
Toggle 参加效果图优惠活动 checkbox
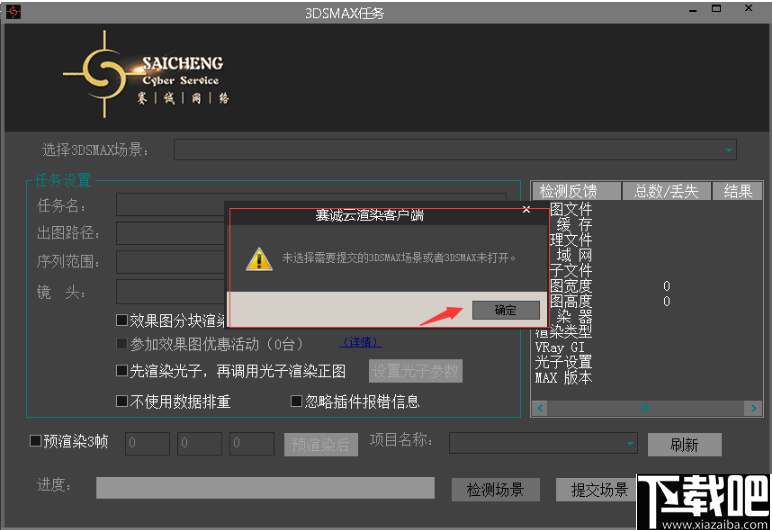click(122, 343)
